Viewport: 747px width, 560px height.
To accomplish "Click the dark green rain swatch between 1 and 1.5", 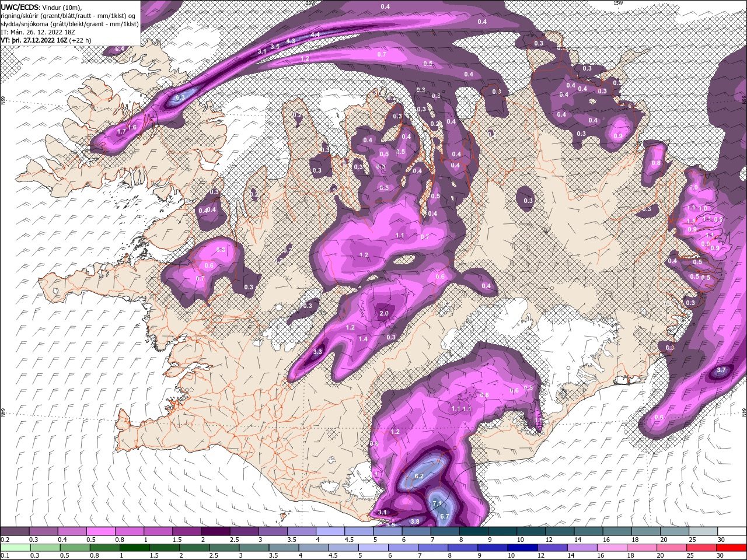I will (x=136, y=548).
